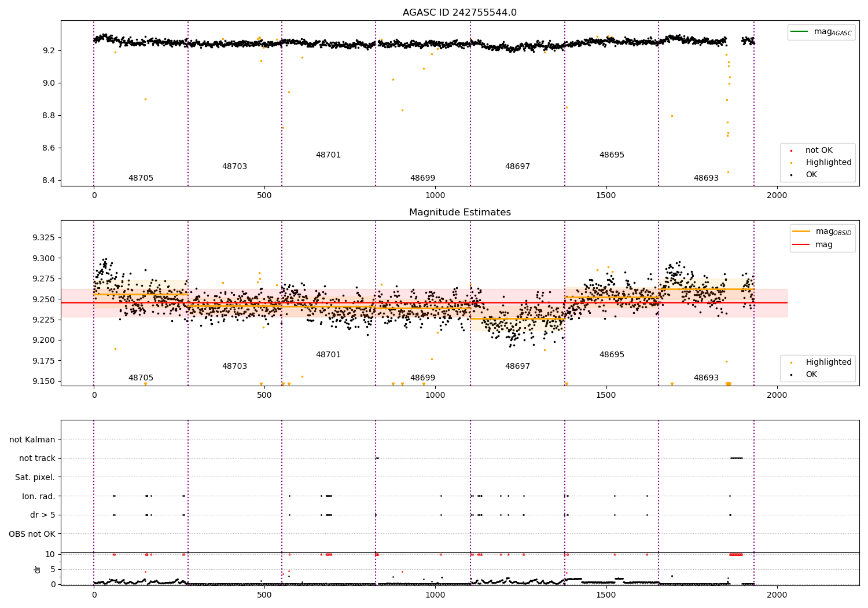Click the 5 tick on the dr axis
868x608 pixels.
53,570
